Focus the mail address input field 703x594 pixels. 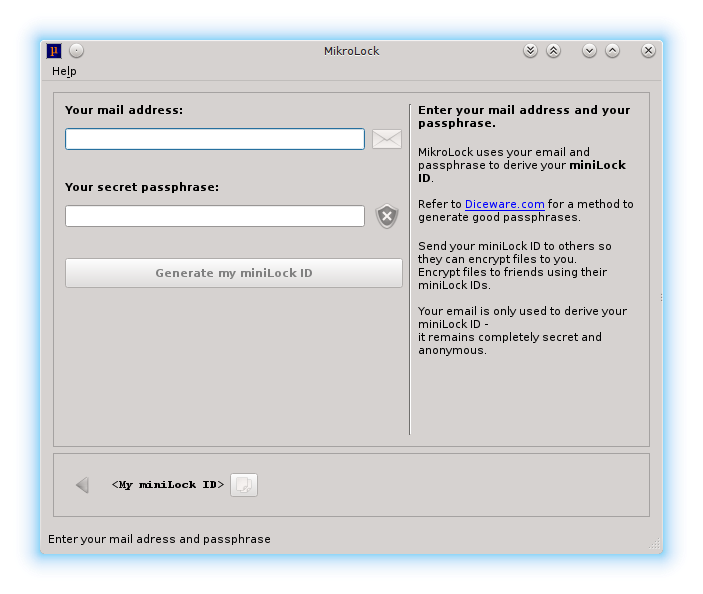215,139
